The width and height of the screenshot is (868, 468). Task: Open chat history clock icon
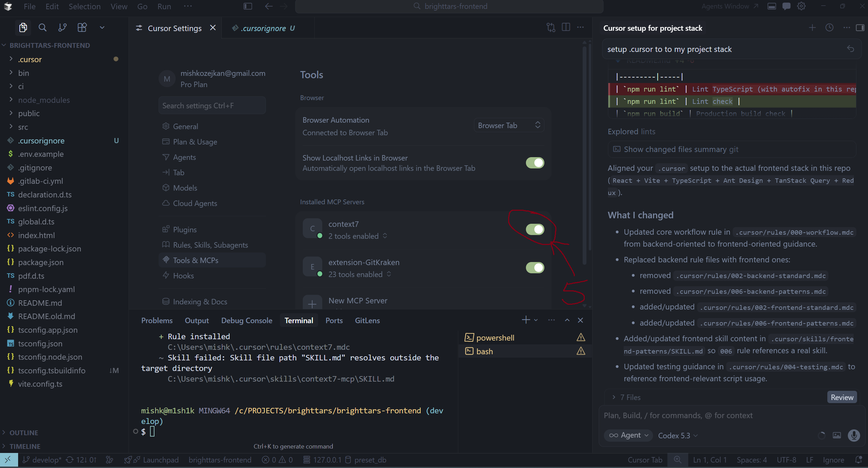(x=829, y=28)
